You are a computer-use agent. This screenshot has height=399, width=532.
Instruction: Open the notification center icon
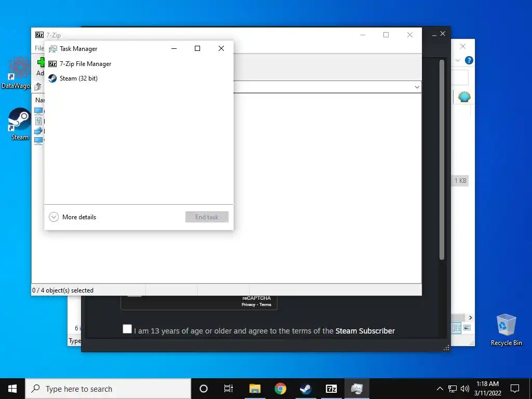[515, 389]
